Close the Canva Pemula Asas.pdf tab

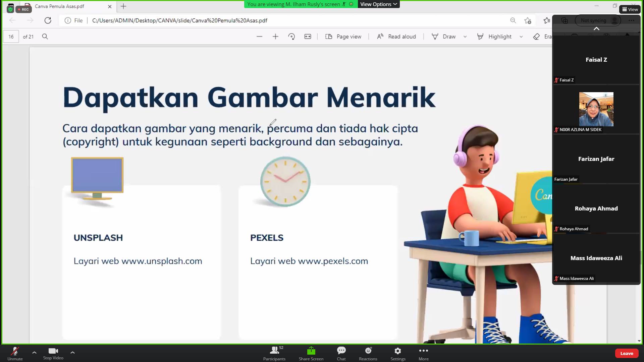coord(110,6)
